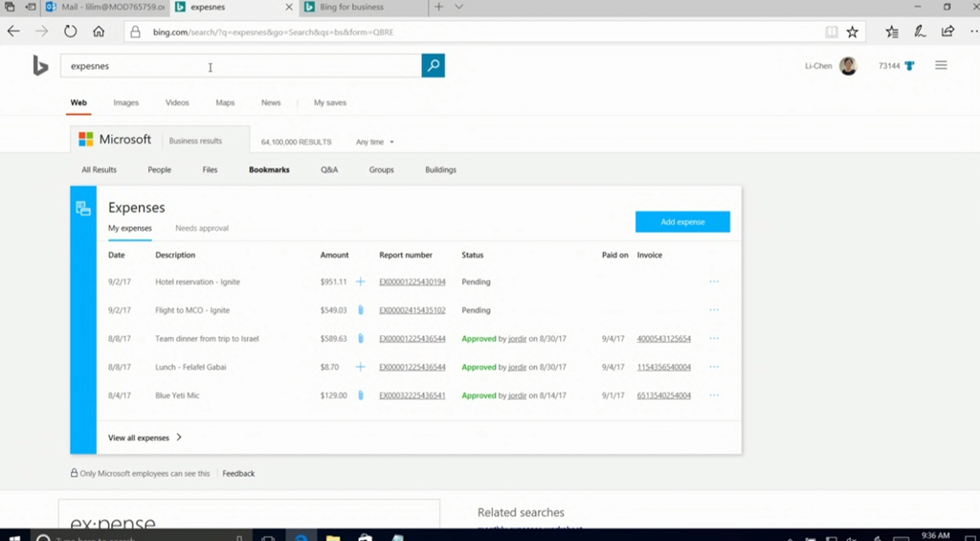The height and width of the screenshot is (541, 980).
Task: Expand View all expenses chevron
Action: [179, 438]
